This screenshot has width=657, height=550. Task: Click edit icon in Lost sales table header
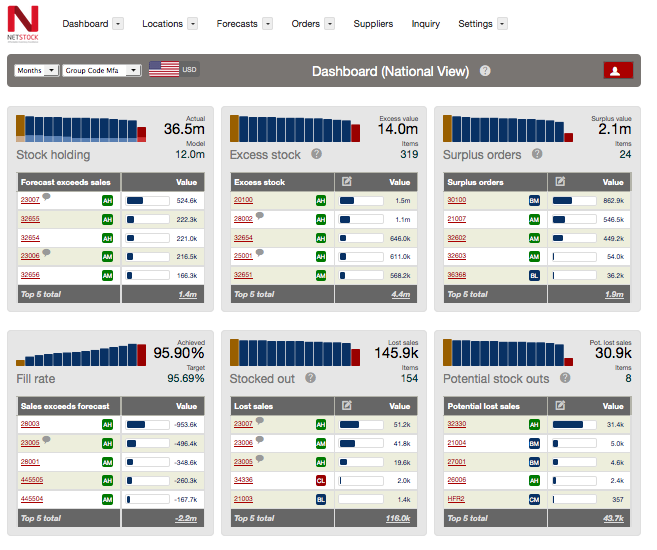pyautogui.click(x=346, y=406)
